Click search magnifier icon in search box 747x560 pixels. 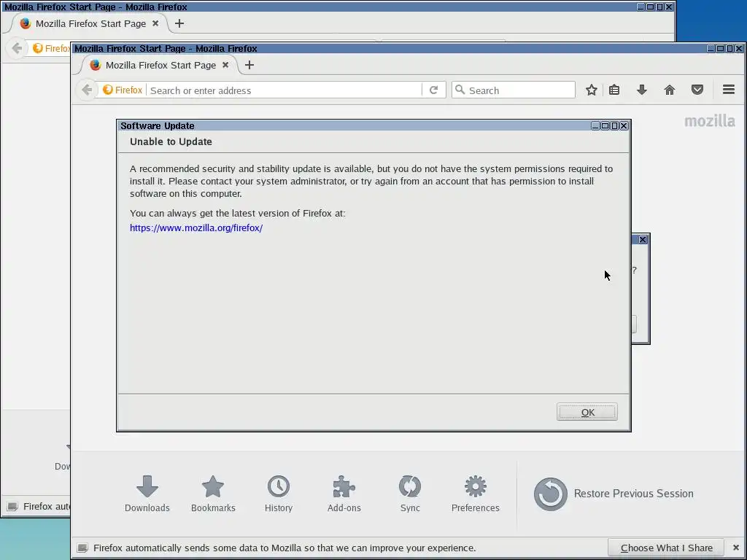click(x=460, y=90)
